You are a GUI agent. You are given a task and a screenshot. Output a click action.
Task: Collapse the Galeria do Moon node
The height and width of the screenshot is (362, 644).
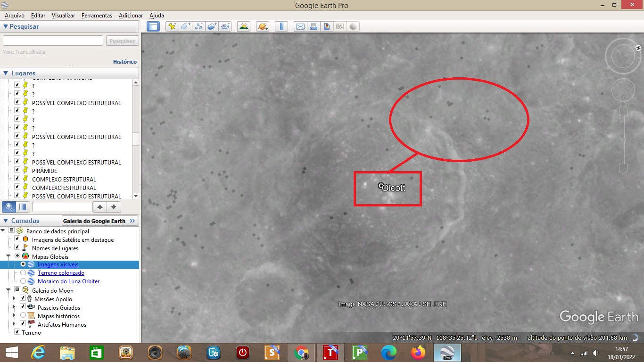pos(9,290)
